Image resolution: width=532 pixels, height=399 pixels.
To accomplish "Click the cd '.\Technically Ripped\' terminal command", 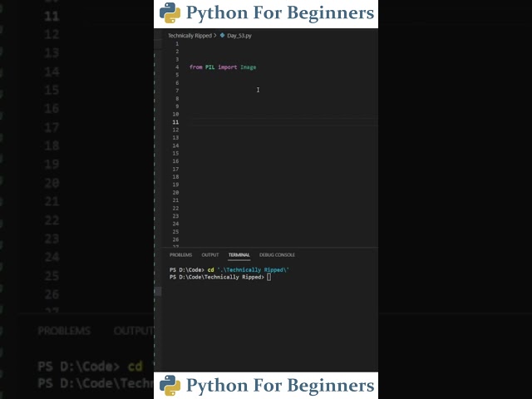I will pyautogui.click(x=248, y=269).
